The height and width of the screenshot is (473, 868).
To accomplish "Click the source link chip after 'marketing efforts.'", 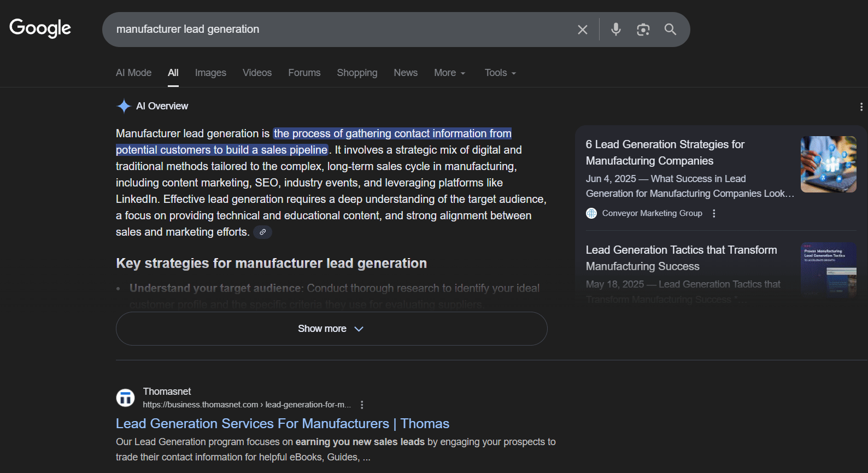I will click(x=263, y=232).
